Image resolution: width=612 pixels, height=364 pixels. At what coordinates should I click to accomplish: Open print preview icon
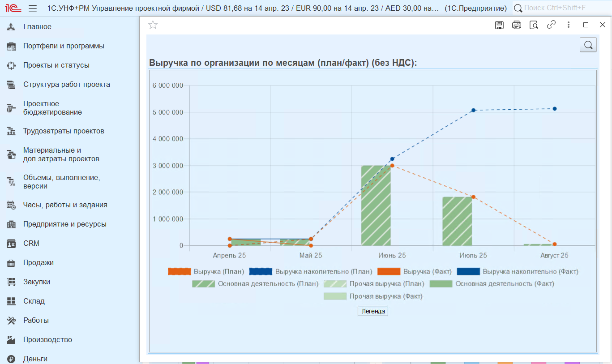coord(534,25)
